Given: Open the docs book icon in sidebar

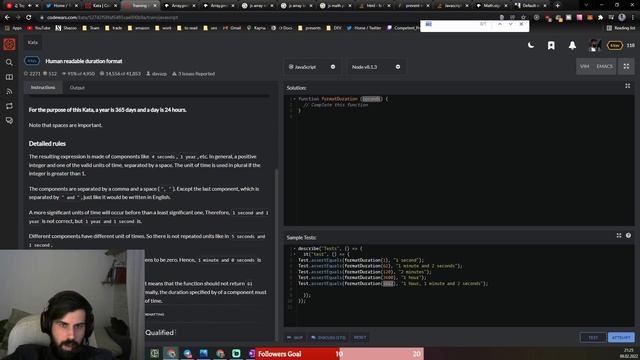Looking at the screenshot, I should tap(9, 77).
